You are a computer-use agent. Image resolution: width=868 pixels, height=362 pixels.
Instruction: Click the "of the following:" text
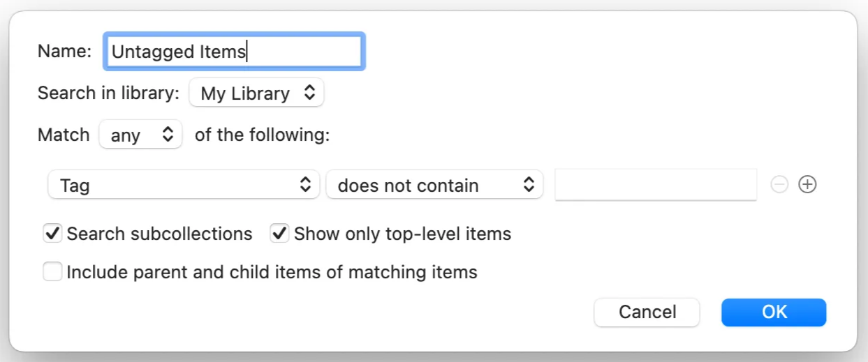click(x=262, y=135)
